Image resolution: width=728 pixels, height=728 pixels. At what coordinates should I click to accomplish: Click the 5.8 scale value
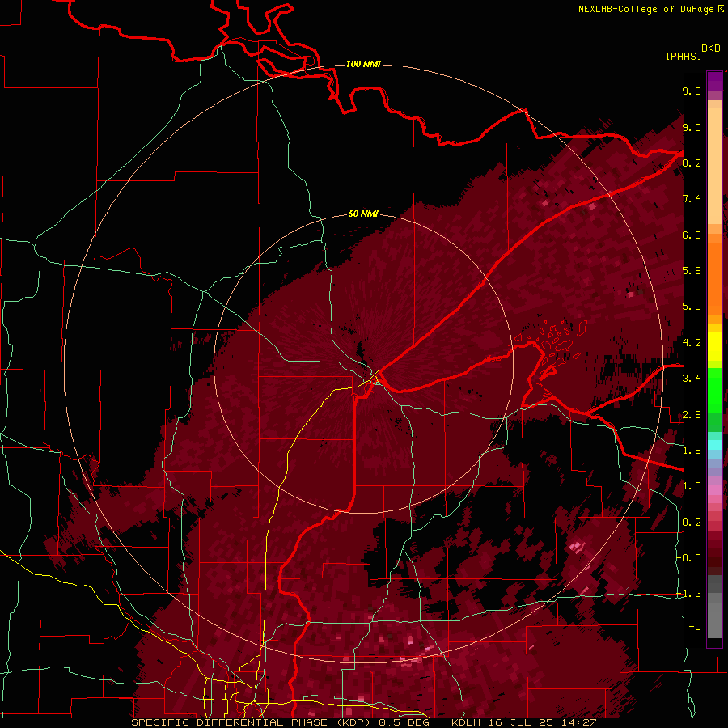692,271
